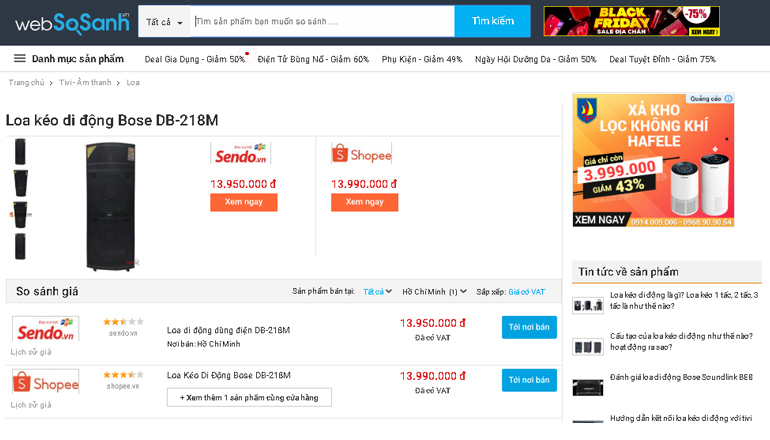Select the second product thumbnail
Screen dimensions: 770x440
click(x=20, y=183)
